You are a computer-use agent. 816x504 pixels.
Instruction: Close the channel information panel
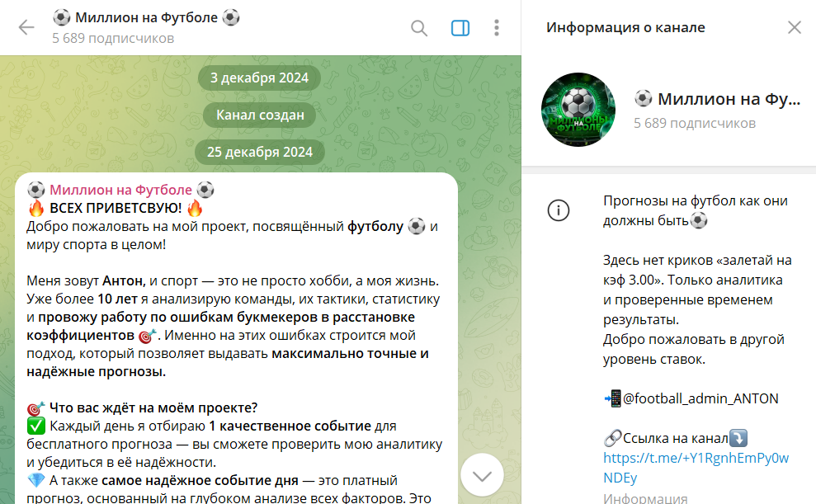pyautogui.click(x=795, y=27)
